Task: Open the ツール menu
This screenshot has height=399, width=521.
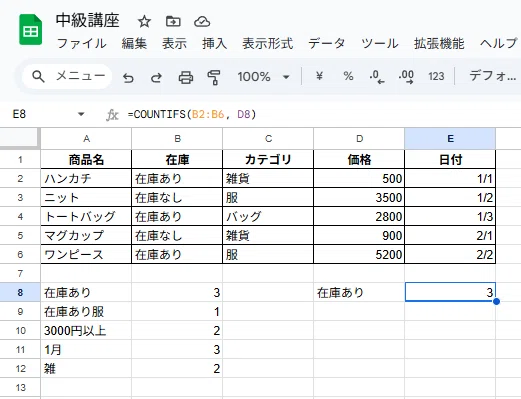Action: (x=379, y=44)
